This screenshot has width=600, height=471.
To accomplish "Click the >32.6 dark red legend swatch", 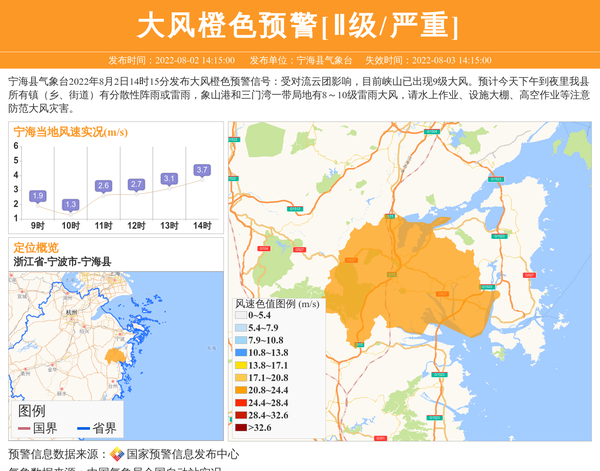I will click(x=240, y=428).
